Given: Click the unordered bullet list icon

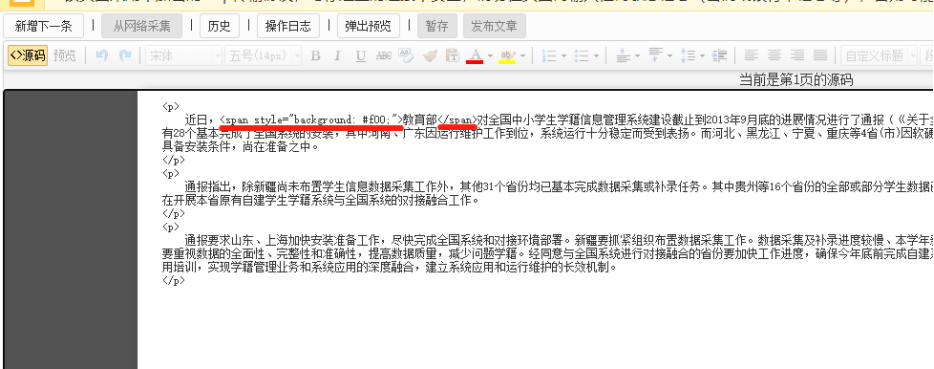Looking at the screenshot, I should [581, 56].
